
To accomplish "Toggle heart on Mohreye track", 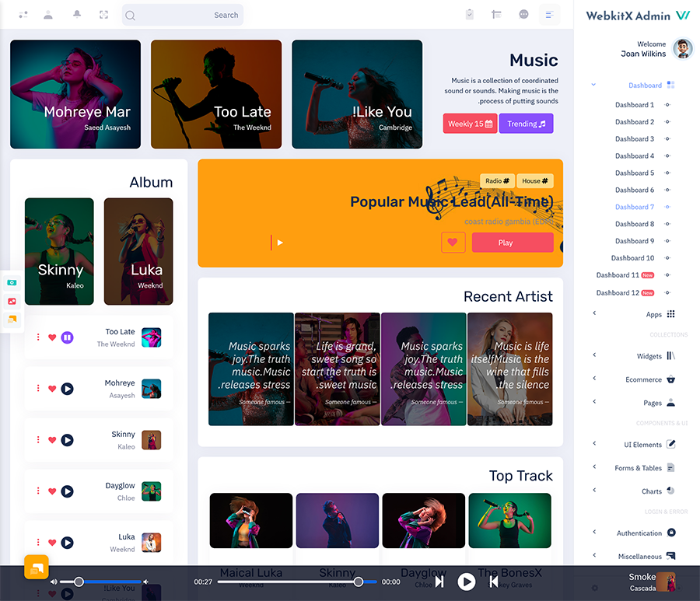I will (52, 389).
